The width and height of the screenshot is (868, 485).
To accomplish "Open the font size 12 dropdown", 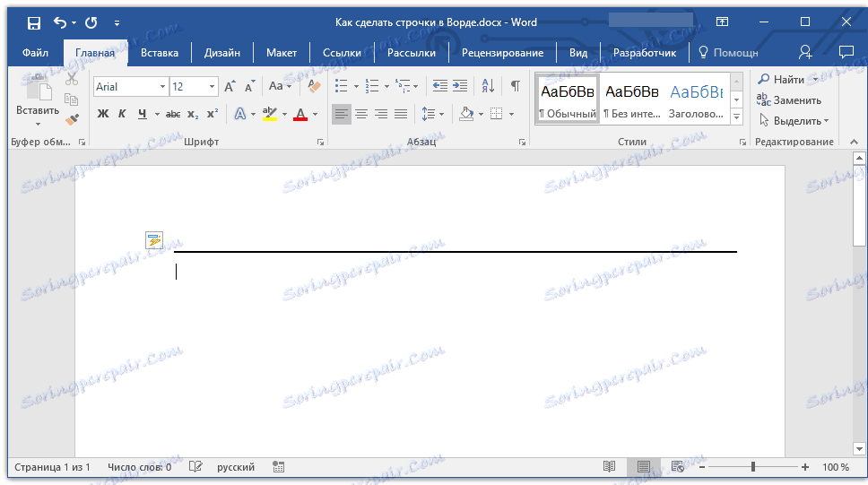I will [x=212, y=86].
